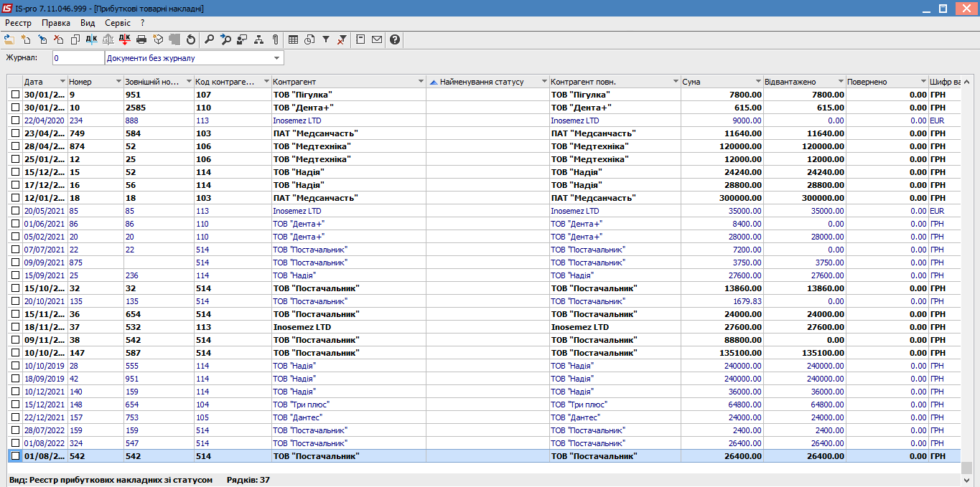The height and width of the screenshot is (487, 980).
Task: Click the table grid view icon
Action: [x=294, y=39]
